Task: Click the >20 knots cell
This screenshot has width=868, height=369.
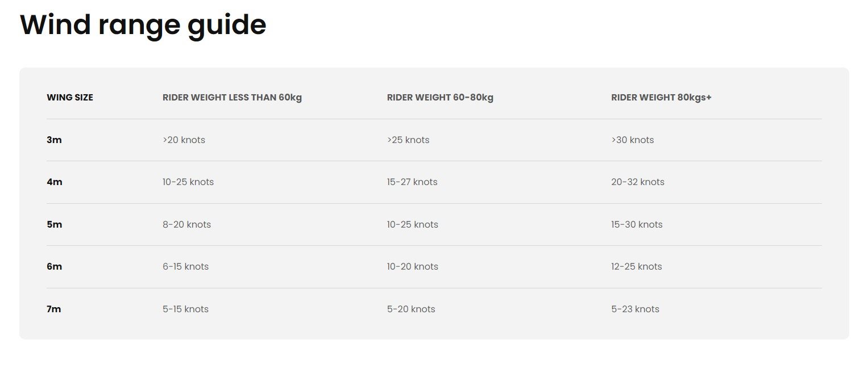Action: click(184, 140)
